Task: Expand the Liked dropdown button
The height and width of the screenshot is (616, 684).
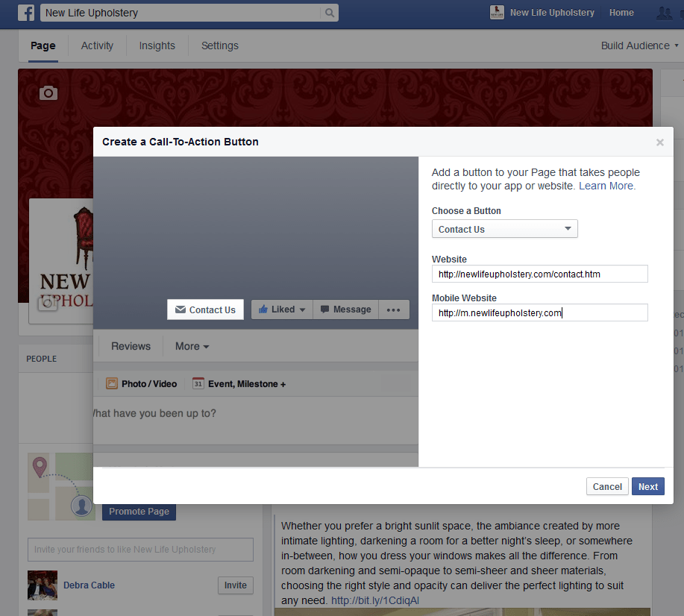Action: 282,309
